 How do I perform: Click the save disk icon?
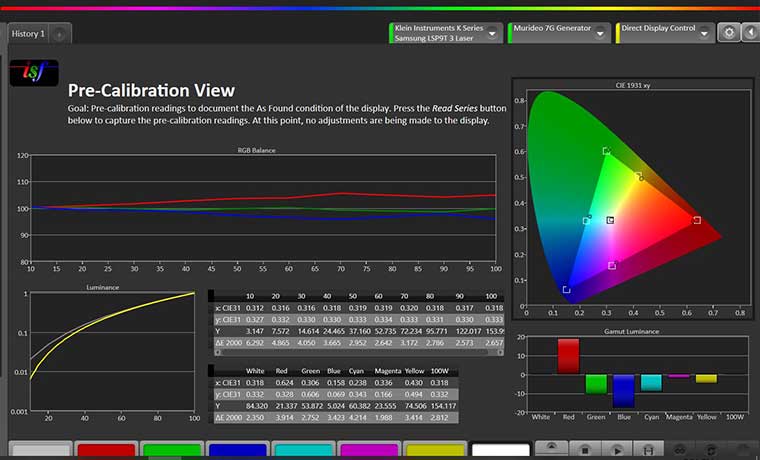pos(649,451)
